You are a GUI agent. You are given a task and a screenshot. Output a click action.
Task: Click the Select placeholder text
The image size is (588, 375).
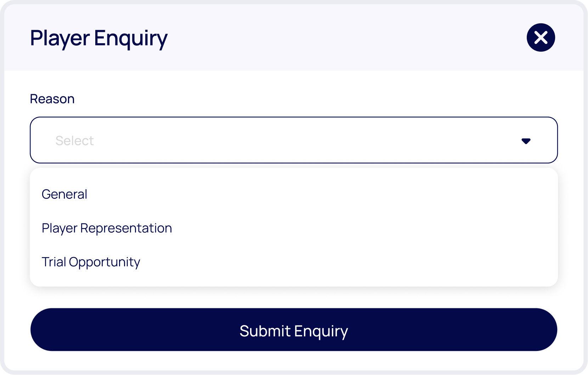click(x=74, y=141)
